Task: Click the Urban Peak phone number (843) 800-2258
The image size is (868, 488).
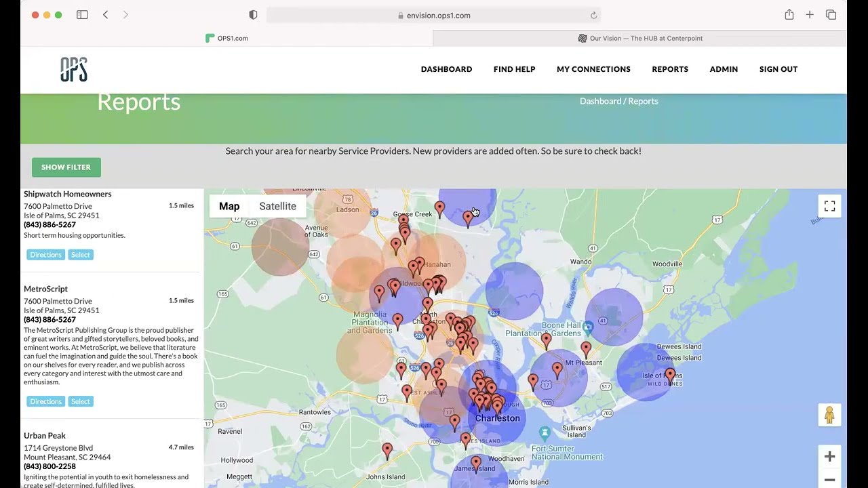Action: (50, 466)
